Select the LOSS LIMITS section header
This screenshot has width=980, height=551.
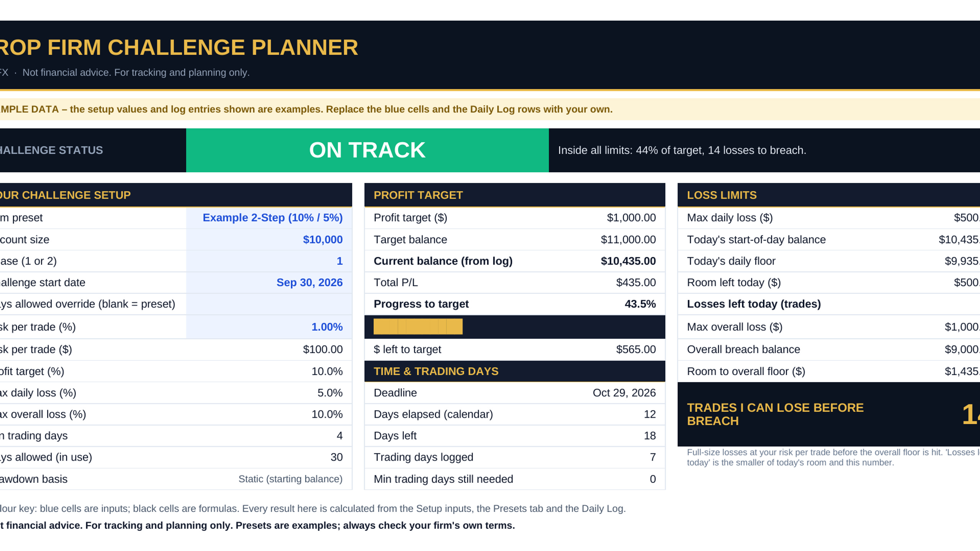829,195
